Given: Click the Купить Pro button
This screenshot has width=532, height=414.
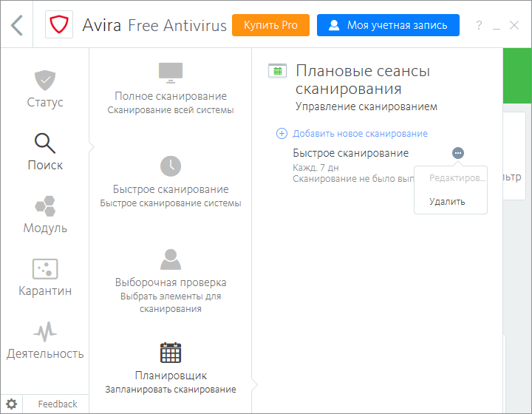Looking at the screenshot, I should [270, 25].
